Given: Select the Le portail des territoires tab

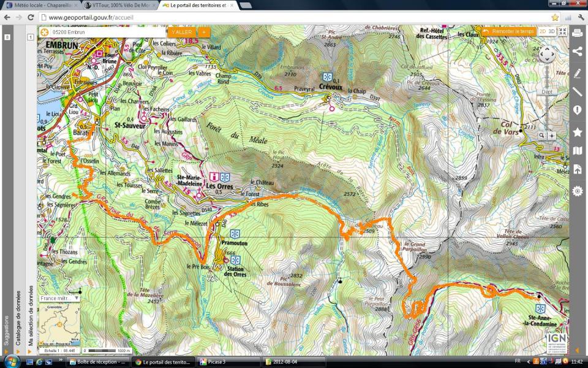Looking at the screenshot, I should point(198,6).
